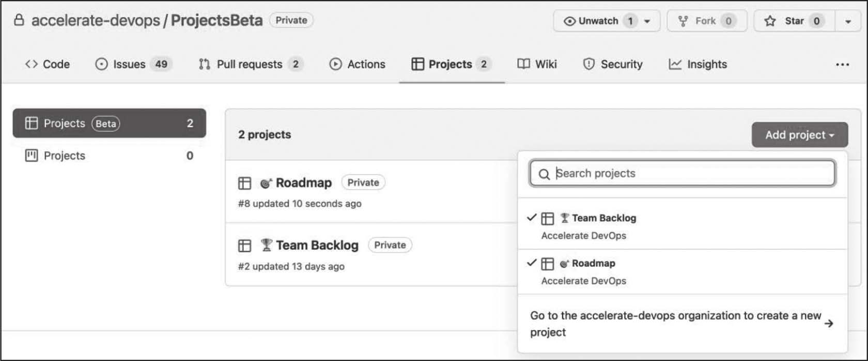Click the fork icon in header

point(683,21)
